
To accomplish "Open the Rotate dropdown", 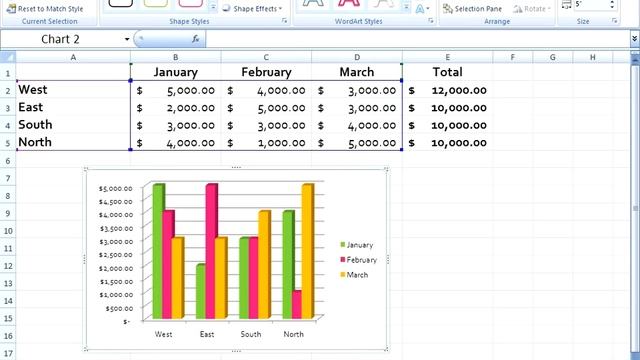I will pos(532,9).
